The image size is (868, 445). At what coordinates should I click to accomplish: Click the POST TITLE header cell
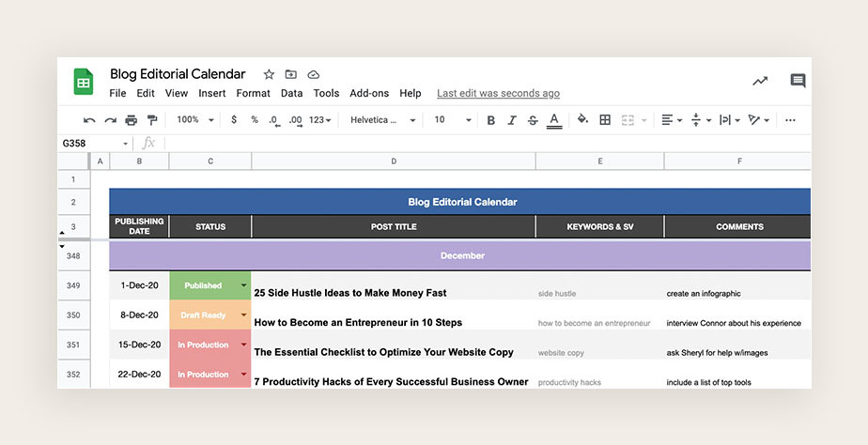pos(394,227)
